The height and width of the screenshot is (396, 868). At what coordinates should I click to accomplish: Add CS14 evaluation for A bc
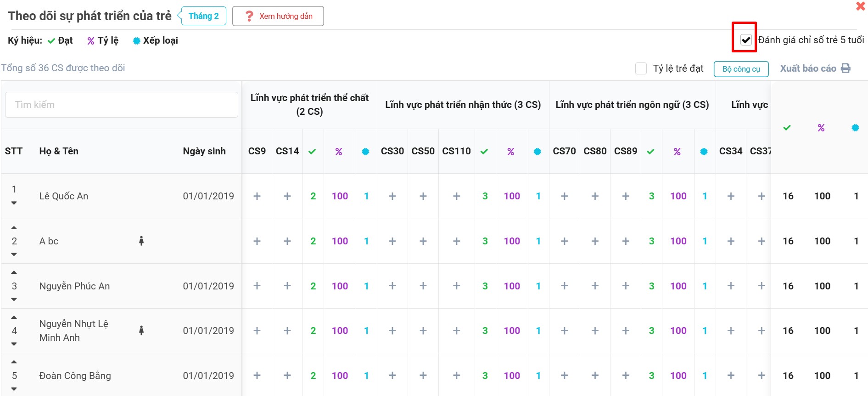click(x=287, y=241)
